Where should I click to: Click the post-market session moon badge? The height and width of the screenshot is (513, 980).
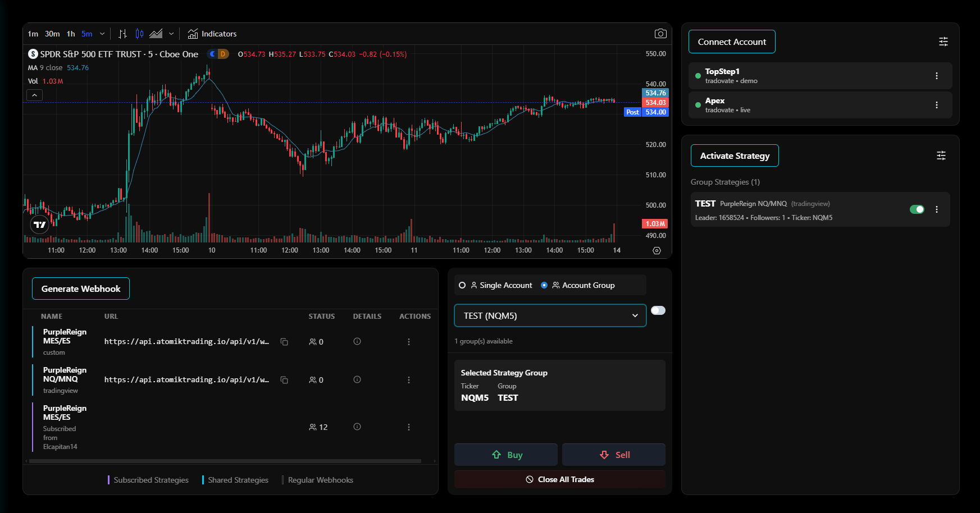(212, 54)
